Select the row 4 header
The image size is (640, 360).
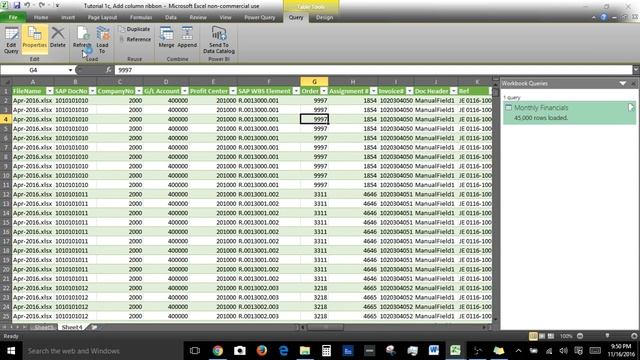point(6,119)
